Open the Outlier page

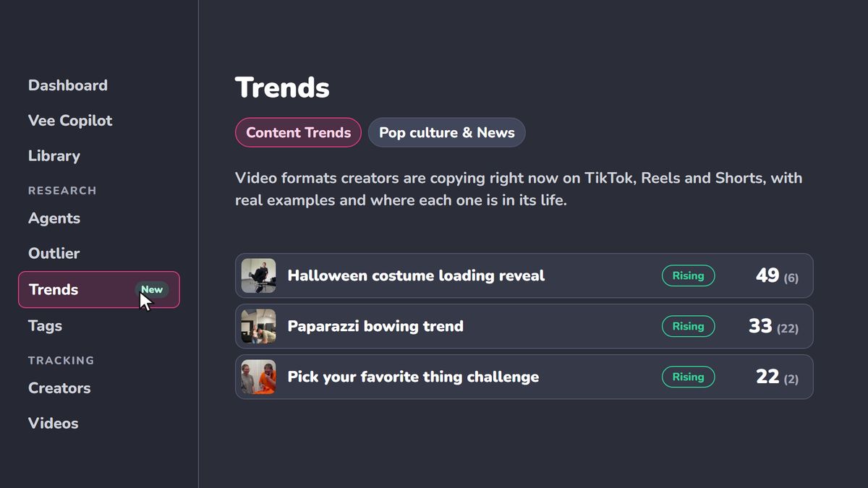(x=54, y=254)
